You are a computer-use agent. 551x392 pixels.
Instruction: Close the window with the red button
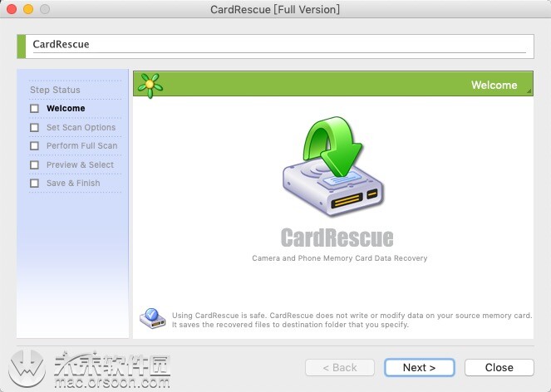[x=12, y=9]
